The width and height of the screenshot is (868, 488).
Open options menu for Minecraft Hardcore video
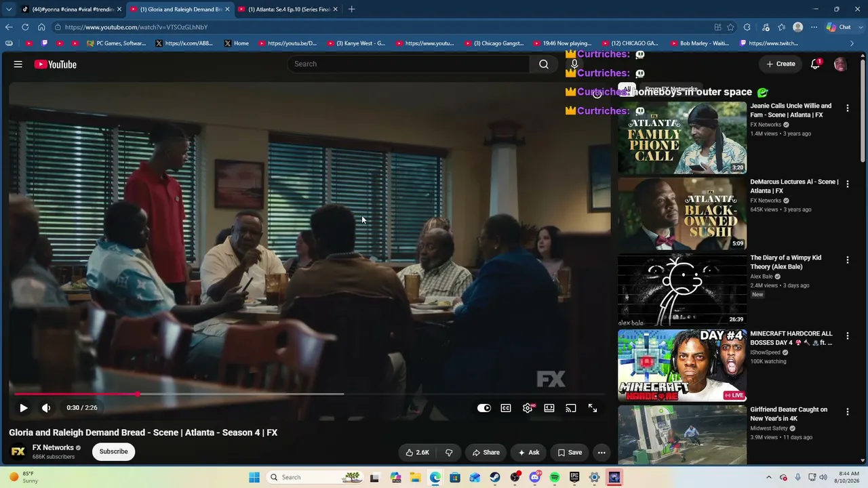click(x=847, y=335)
